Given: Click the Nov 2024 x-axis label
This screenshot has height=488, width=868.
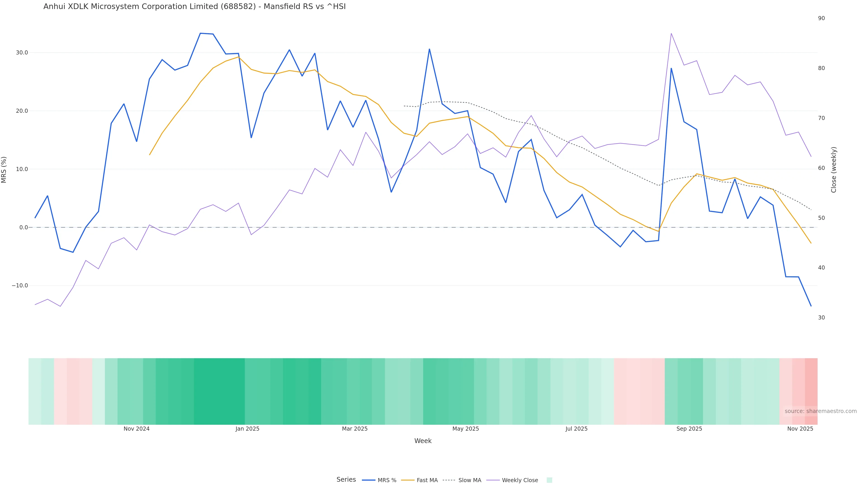Looking at the screenshot, I should (x=137, y=429).
